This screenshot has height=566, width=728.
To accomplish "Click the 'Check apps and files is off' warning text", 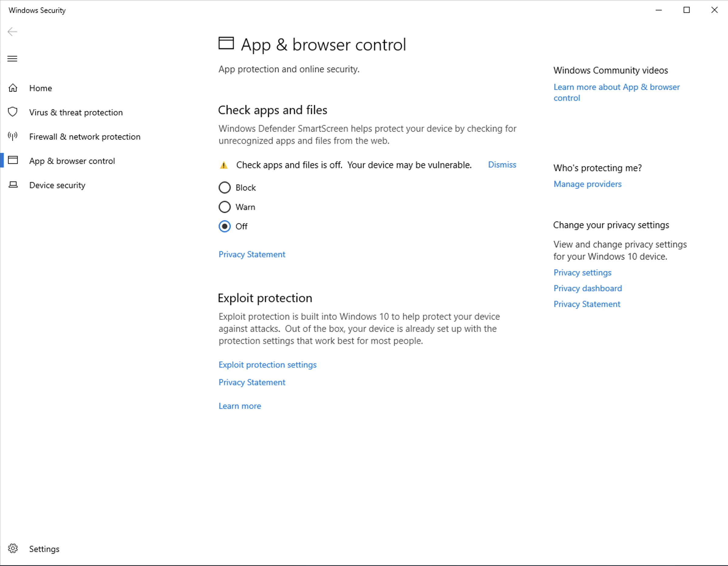I will (x=354, y=165).
